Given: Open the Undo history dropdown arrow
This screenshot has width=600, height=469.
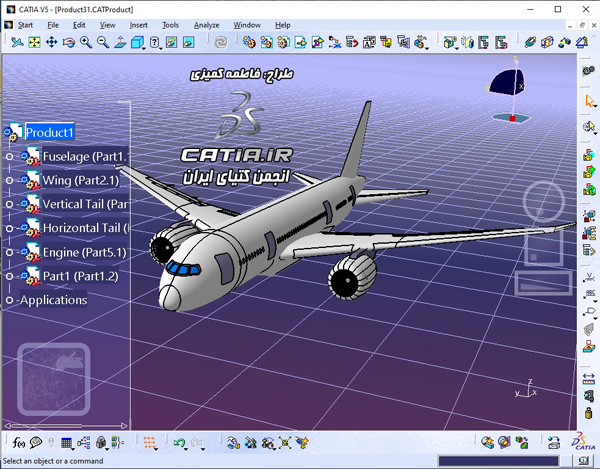Looking at the screenshot, I should click(x=186, y=449).
